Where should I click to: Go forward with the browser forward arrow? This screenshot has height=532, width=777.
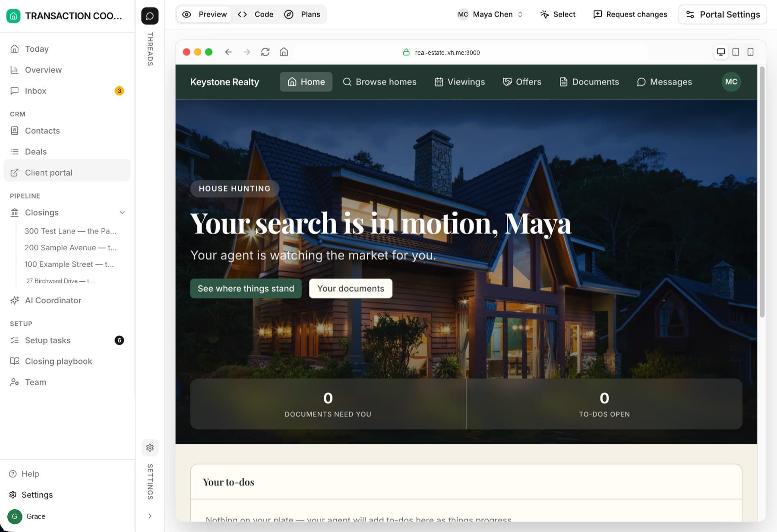point(247,52)
